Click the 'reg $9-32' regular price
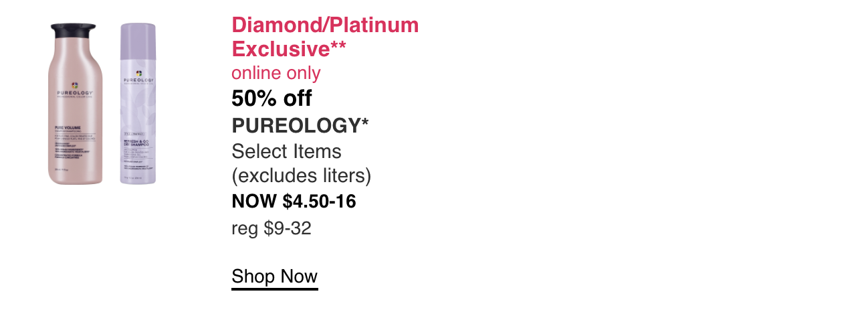The height and width of the screenshot is (312, 868). click(x=272, y=229)
